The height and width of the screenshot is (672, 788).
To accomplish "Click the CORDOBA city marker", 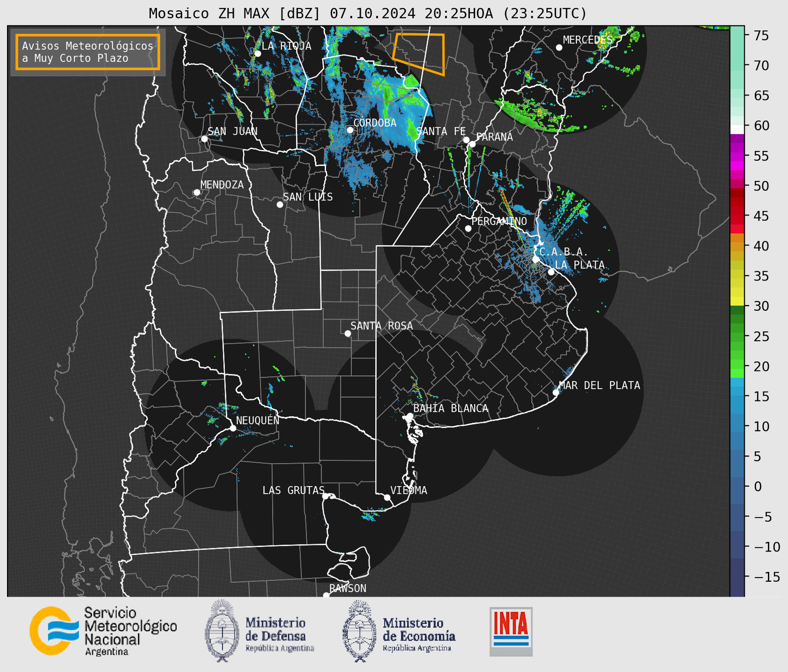I will tap(350, 130).
